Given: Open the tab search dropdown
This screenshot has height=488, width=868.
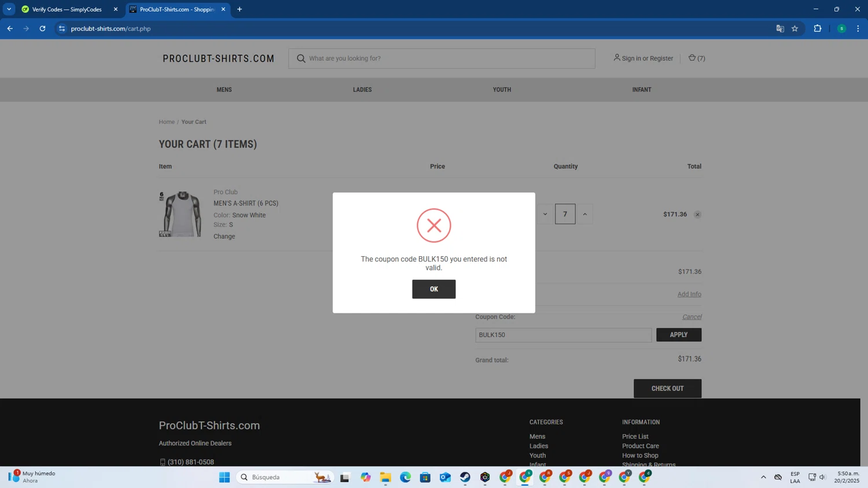Looking at the screenshot, I should tap(9, 9).
